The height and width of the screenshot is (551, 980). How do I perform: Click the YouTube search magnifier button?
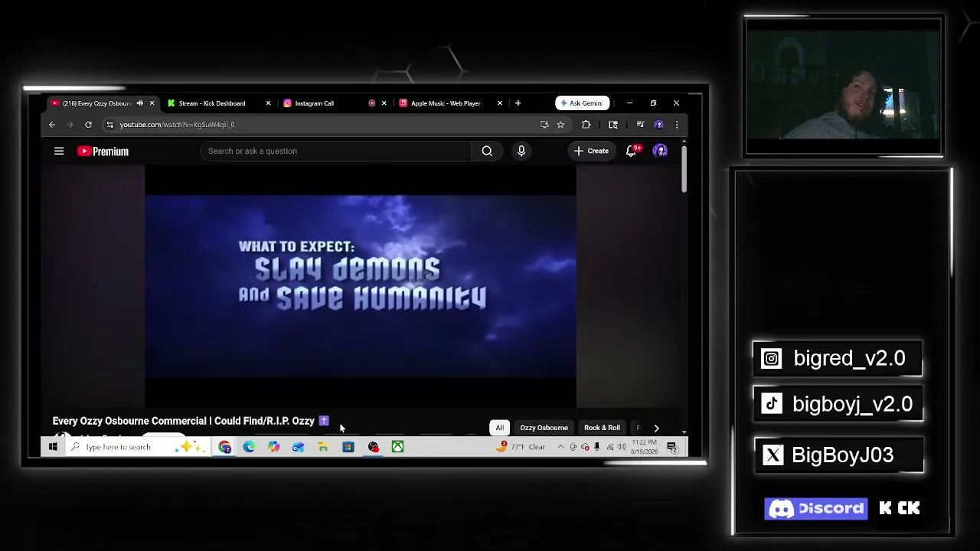(x=487, y=151)
